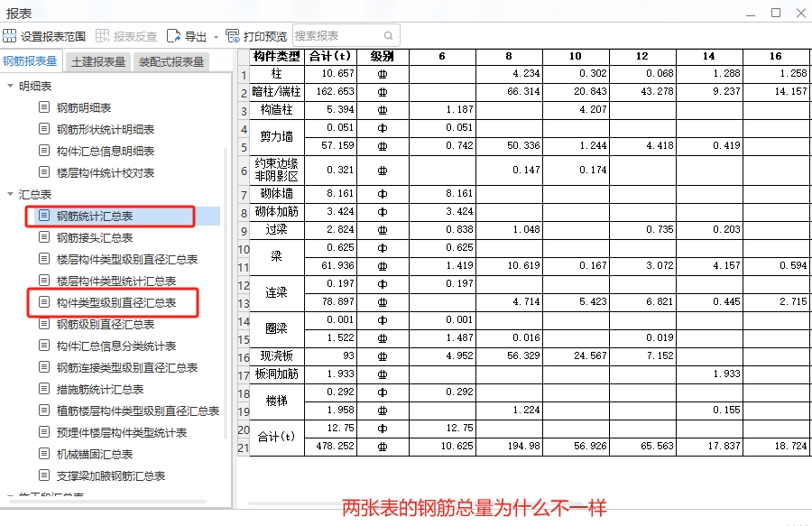This screenshot has height=526, width=812.
Task: Collapse the 明细表 tree group
Action: coord(10,86)
